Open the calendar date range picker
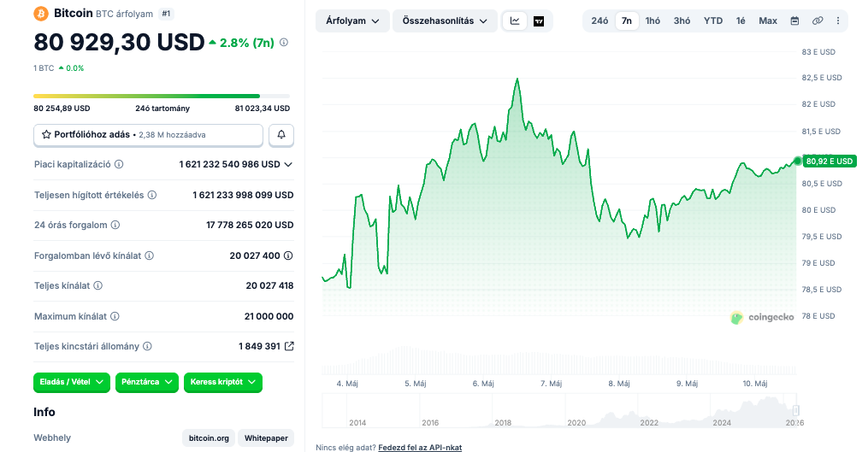This screenshot has width=868, height=452. coord(794,21)
